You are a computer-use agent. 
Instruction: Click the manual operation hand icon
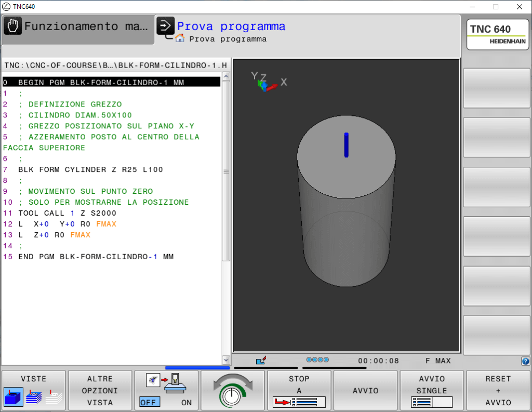point(13,26)
